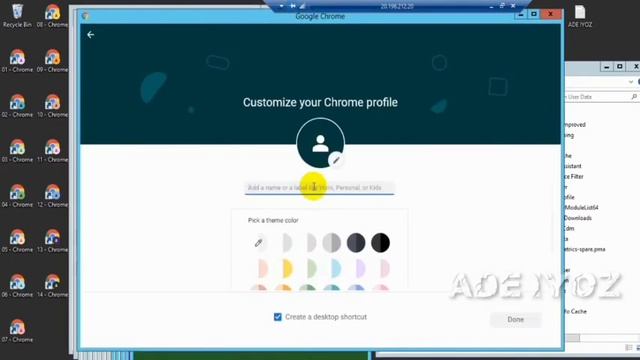The width and height of the screenshot is (640, 360).
Task: Select the 08 - Chrome desktop shortcut
Action: click(x=52, y=16)
